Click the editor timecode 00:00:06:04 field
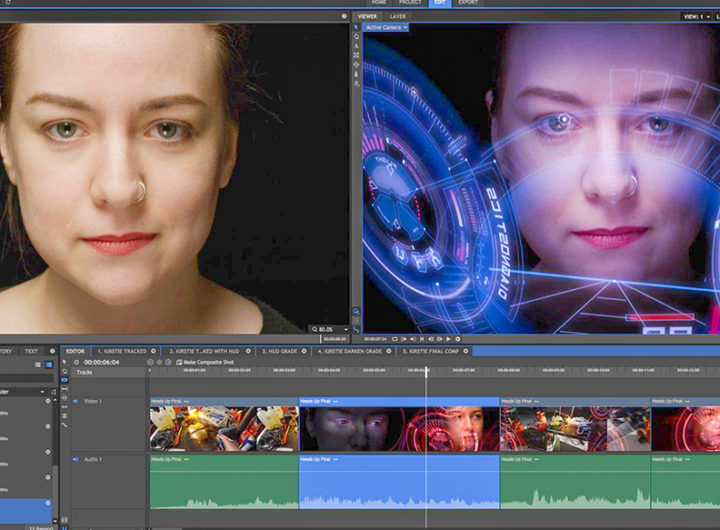 tap(101, 362)
